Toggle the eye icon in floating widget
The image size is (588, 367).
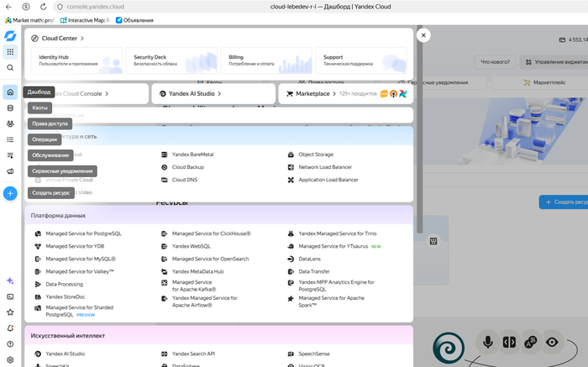(x=552, y=342)
